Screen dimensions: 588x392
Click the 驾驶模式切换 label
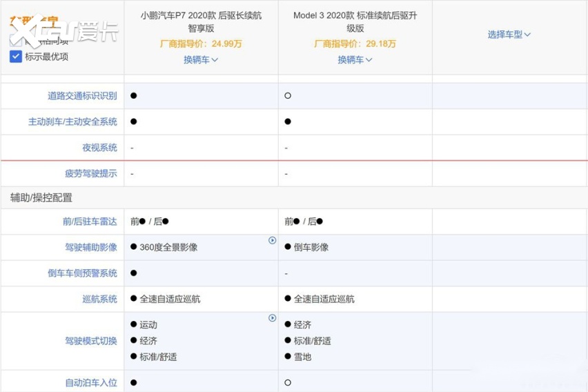click(x=90, y=341)
